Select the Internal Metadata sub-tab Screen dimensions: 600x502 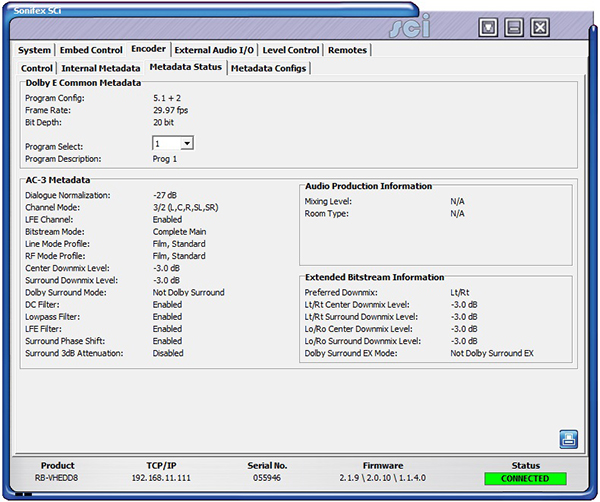(101, 68)
